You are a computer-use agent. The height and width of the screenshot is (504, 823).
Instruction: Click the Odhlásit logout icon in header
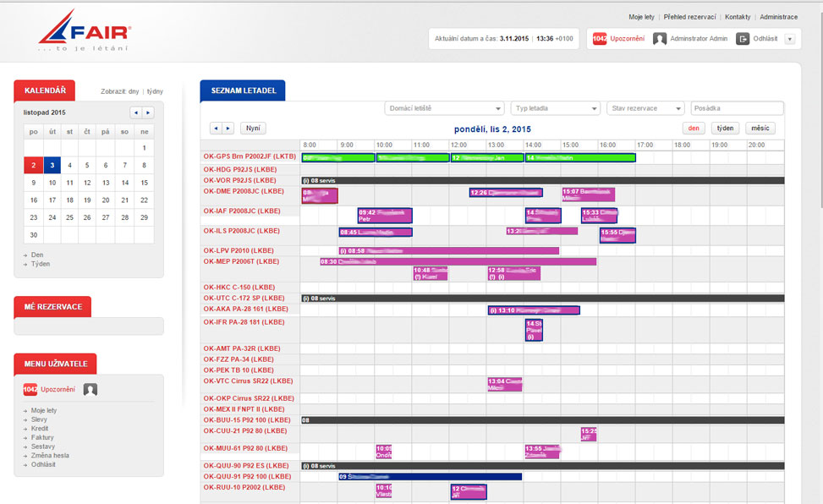[743, 39]
